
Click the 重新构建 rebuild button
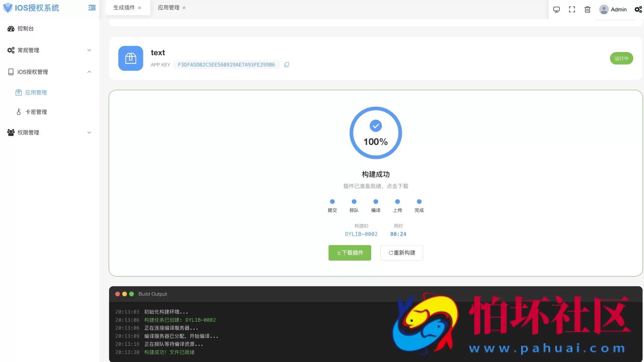pos(402,253)
